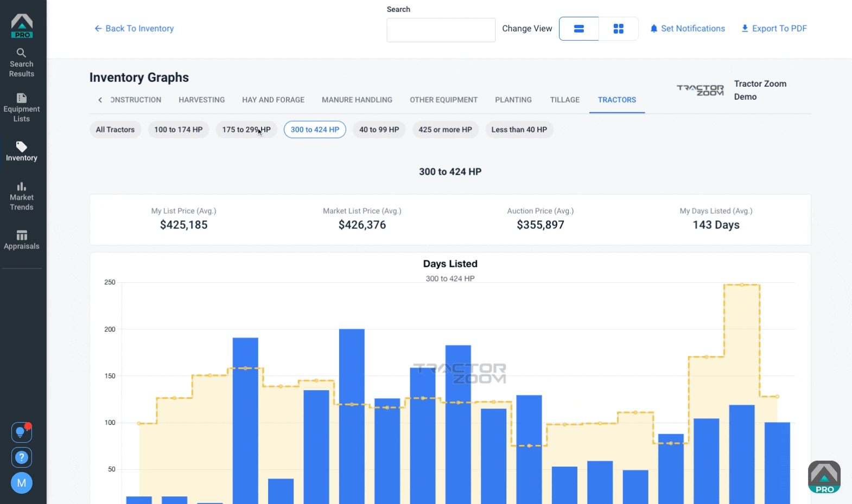Open the Tillage tab
This screenshot has width=852, height=504.
[x=565, y=100]
